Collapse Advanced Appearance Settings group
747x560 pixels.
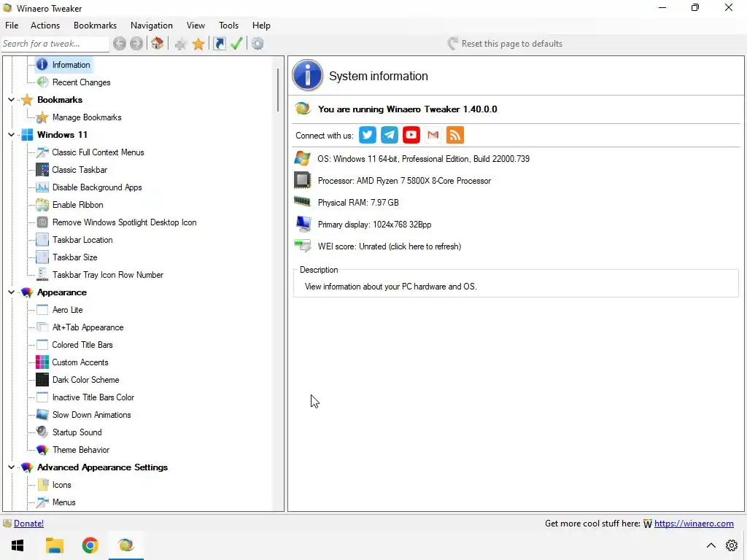point(12,467)
